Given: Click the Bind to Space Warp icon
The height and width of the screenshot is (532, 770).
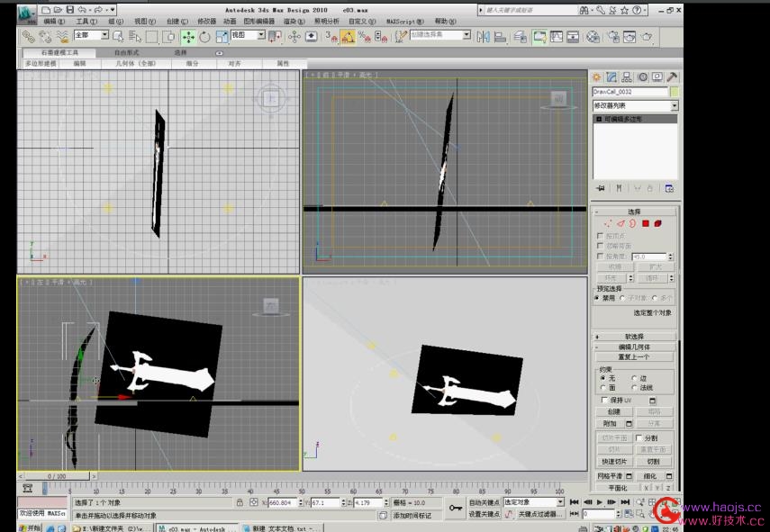Looking at the screenshot, I should (x=62, y=37).
